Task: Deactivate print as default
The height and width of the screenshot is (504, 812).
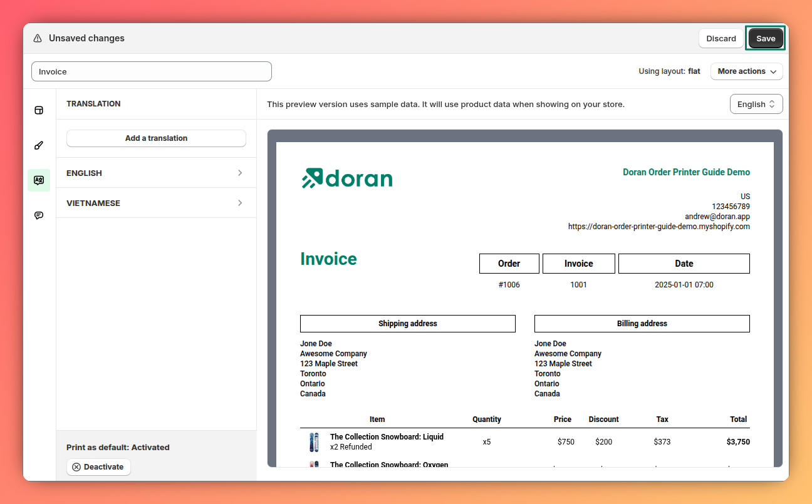Action: [98, 467]
